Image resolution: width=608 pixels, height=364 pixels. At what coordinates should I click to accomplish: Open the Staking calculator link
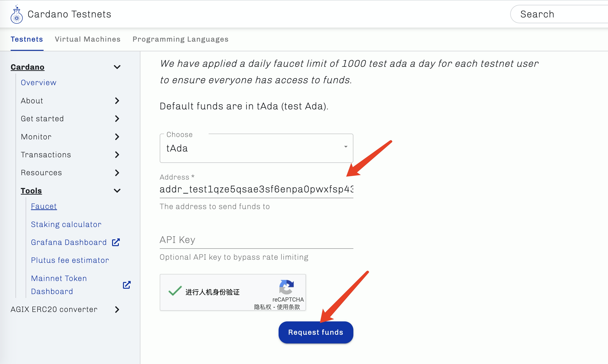tap(66, 224)
